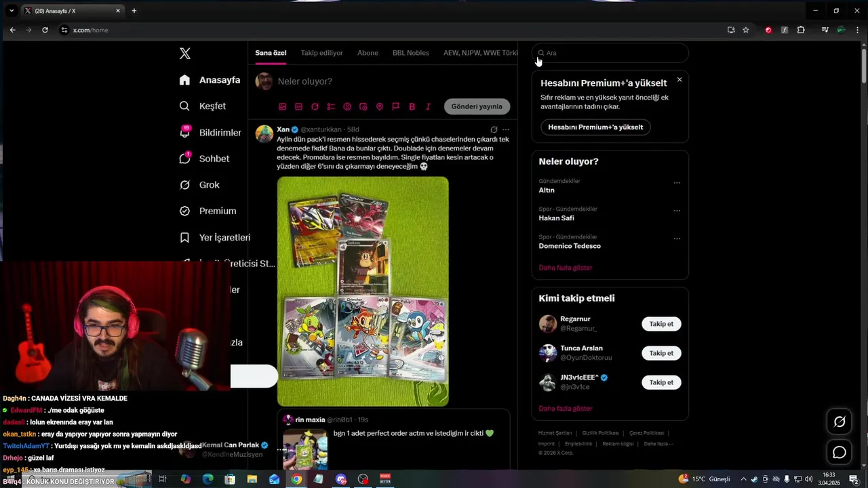The width and height of the screenshot is (868, 488).
Task: Switch to the Abone tab
Action: 368,53
